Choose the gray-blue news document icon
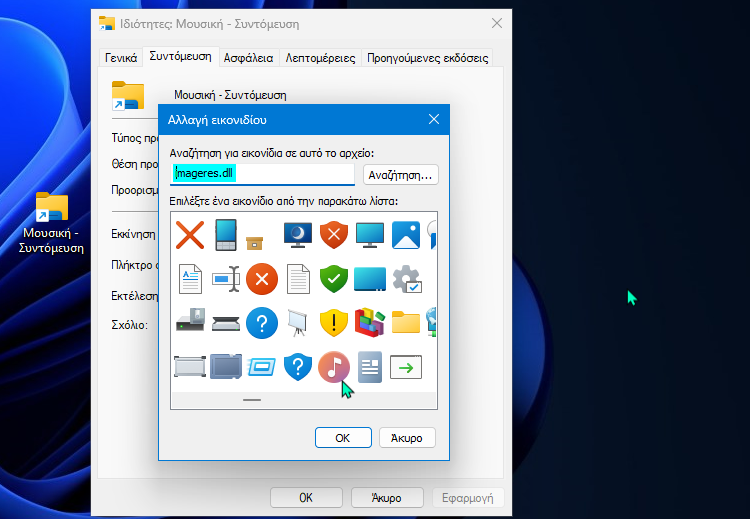This screenshot has width=750, height=519. point(370,367)
